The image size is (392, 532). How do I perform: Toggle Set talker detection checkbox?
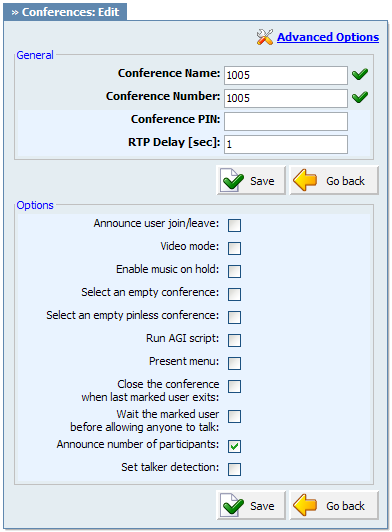point(234,470)
